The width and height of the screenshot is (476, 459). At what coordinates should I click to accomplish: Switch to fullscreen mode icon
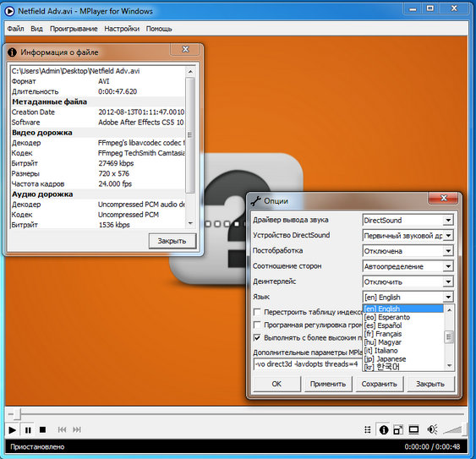tap(413, 429)
